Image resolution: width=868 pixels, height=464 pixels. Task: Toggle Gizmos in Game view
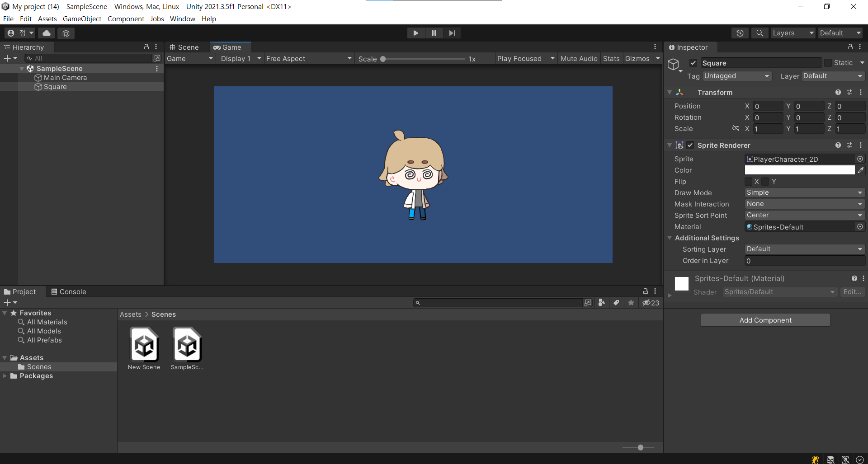point(637,59)
